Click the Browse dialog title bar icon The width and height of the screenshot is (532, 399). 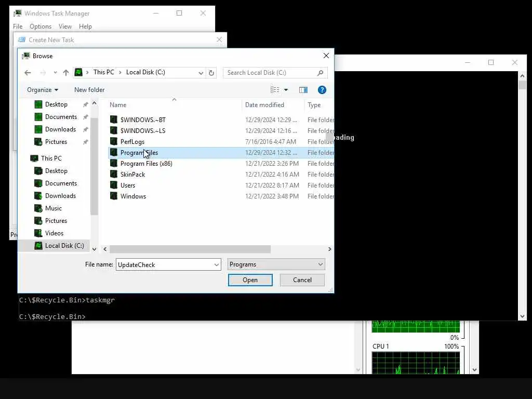tap(26, 56)
